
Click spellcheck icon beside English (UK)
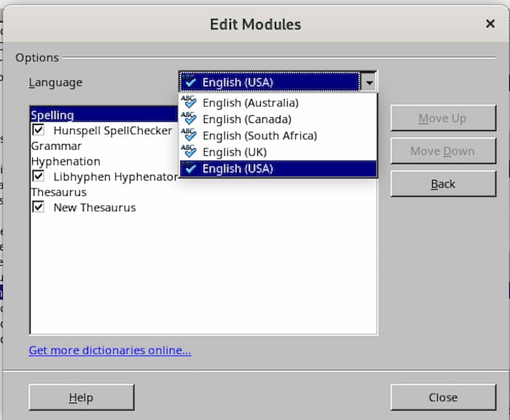[189, 151]
